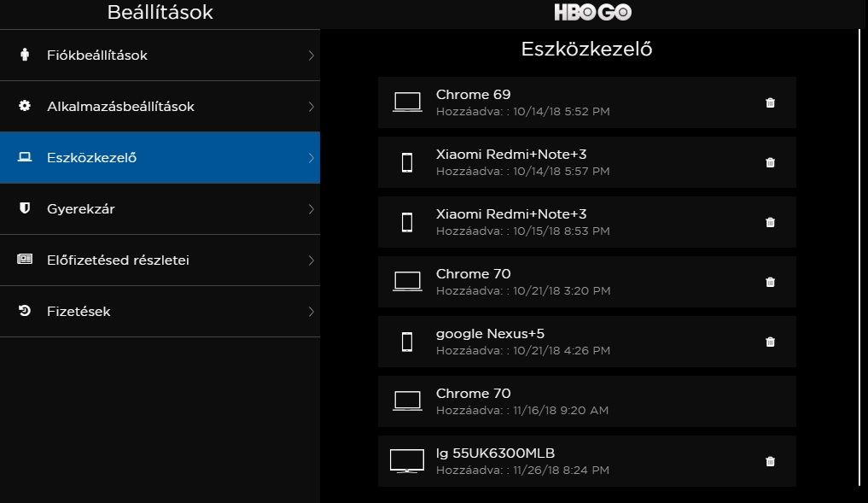This screenshot has width=868, height=503.
Task: Expand Gyerekzár chevron arrow
Action: [x=312, y=209]
